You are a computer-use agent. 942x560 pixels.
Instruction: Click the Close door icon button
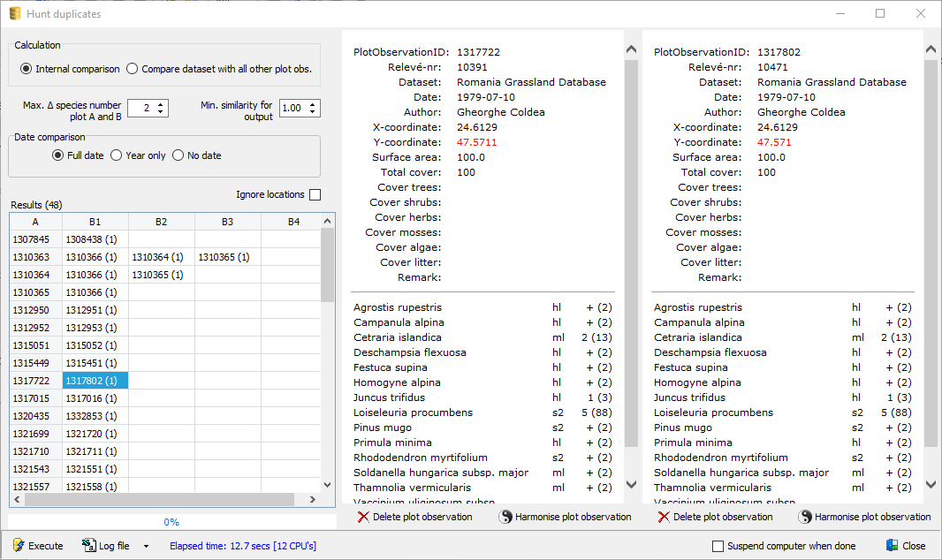tap(893, 546)
